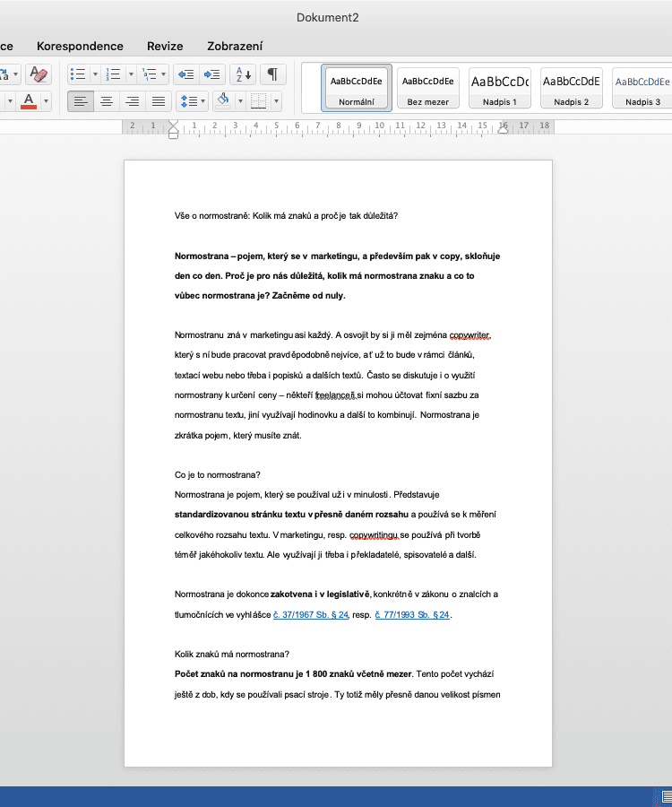The image size is (672, 807).
Task: Apply a bulleted list
Action: point(78,74)
